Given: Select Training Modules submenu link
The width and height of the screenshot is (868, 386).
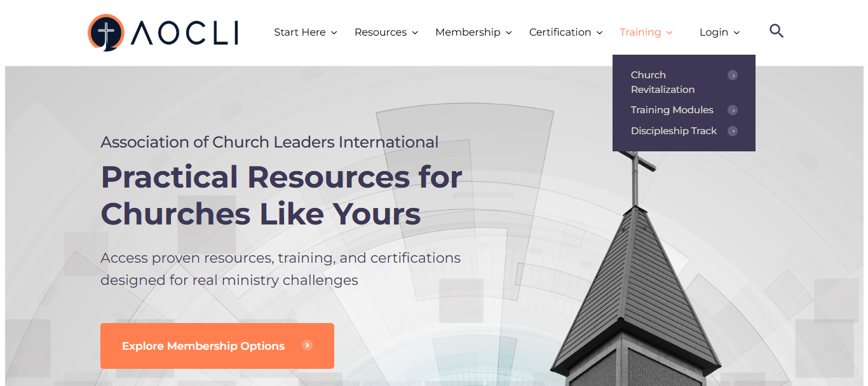Looking at the screenshot, I should tap(672, 110).
